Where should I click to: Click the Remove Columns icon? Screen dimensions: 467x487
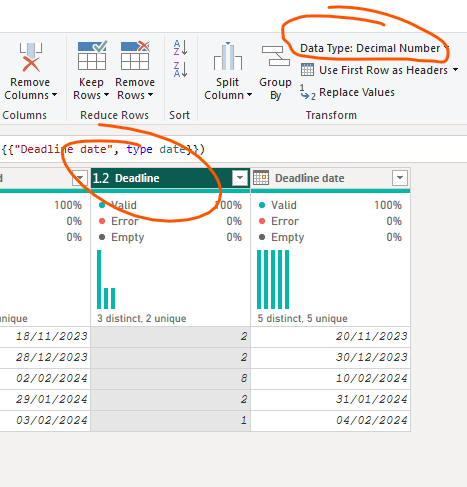[x=31, y=57]
